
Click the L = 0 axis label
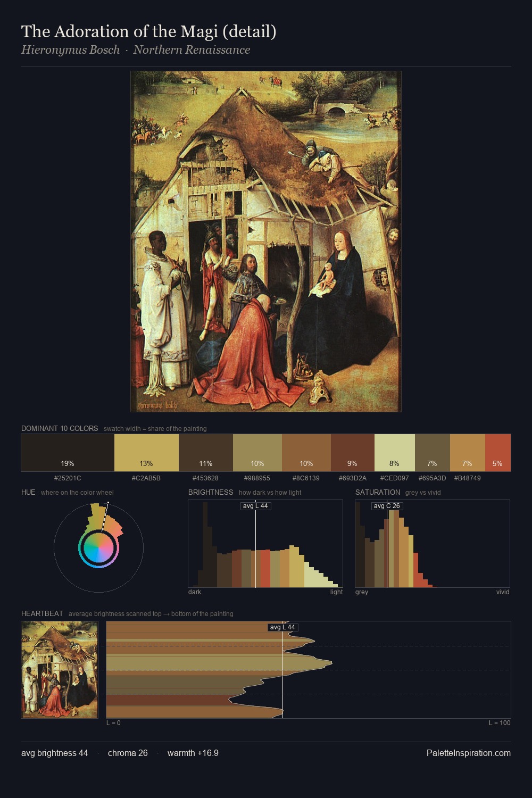click(x=113, y=723)
